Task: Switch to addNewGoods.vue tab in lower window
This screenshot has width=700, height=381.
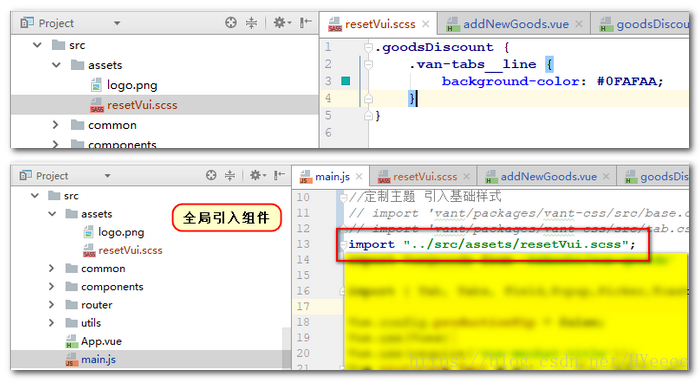Action: (548, 177)
